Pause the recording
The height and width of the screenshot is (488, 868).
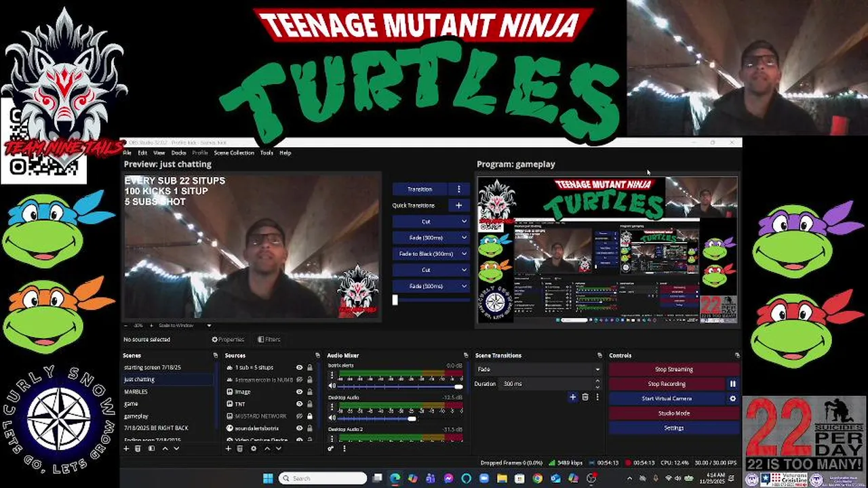tap(732, 384)
